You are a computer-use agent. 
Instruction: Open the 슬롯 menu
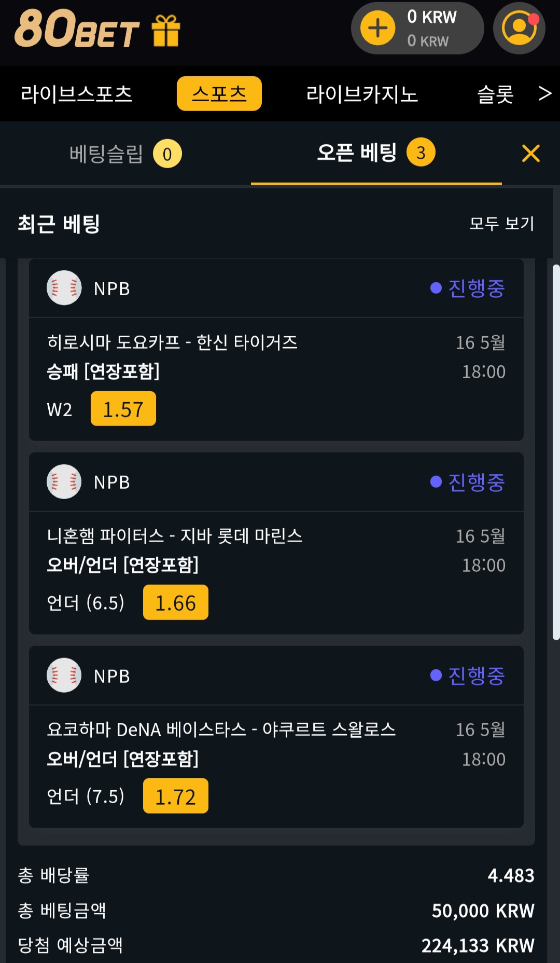tap(495, 94)
